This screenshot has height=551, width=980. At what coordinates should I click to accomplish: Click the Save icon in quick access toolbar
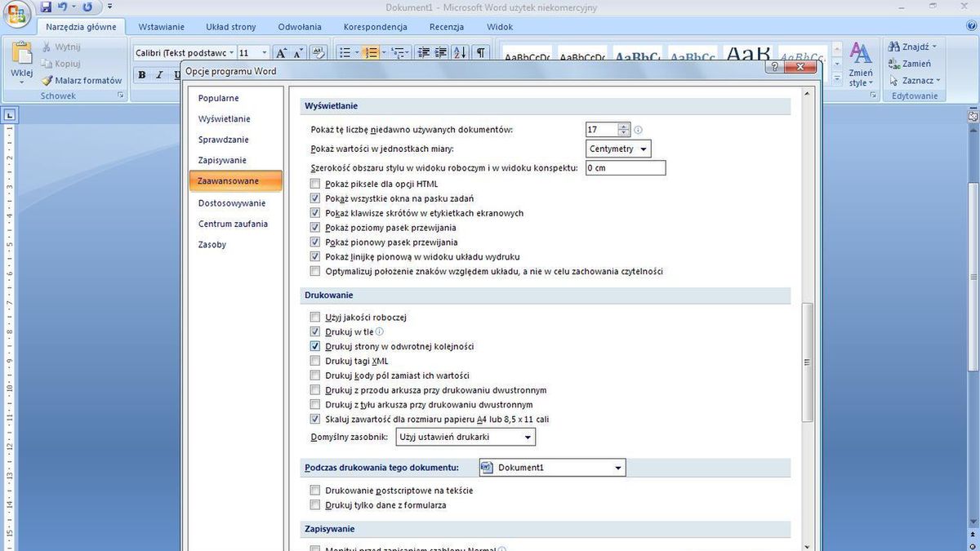point(46,7)
